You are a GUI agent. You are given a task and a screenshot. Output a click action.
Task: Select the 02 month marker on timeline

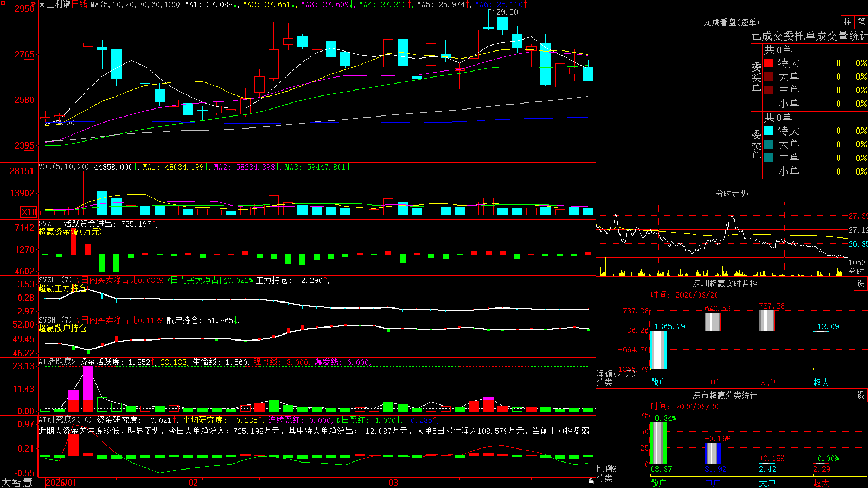pyautogui.click(x=193, y=483)
